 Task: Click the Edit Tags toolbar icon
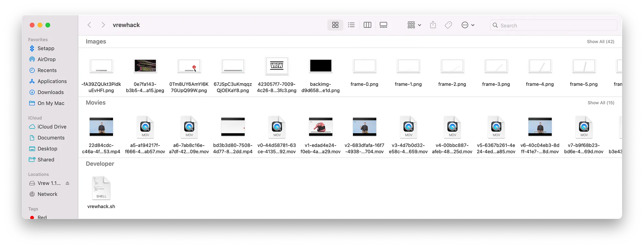point(448,25)
